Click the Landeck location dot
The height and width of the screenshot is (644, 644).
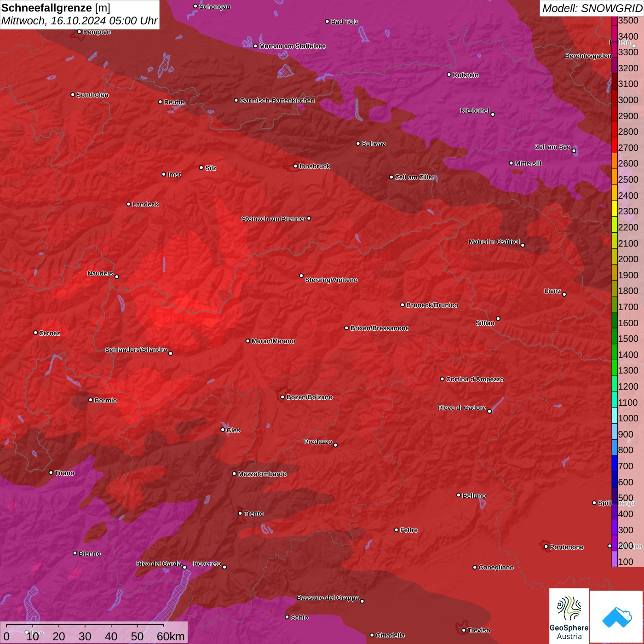[x=128, y=204]
